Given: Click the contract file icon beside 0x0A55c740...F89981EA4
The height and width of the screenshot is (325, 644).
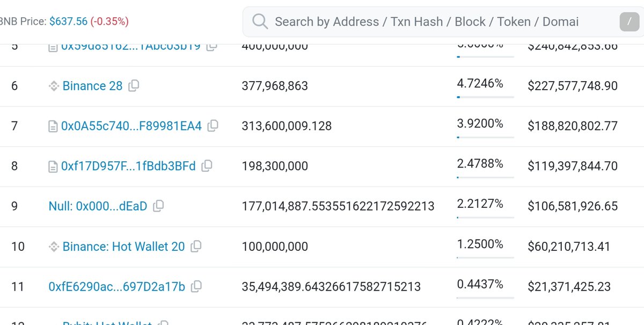Looking at the screenshot, I should coord(53,126).
